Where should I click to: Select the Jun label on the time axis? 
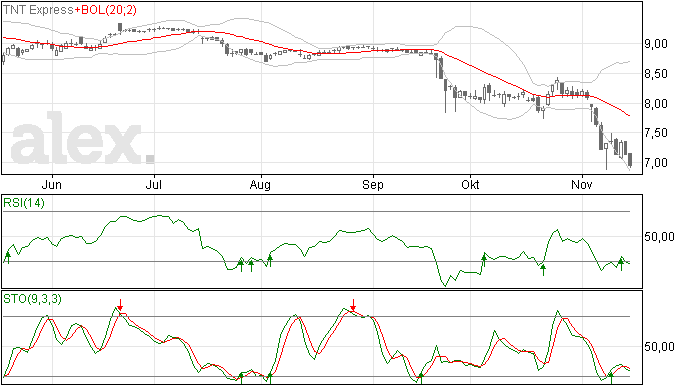[51, 185]
